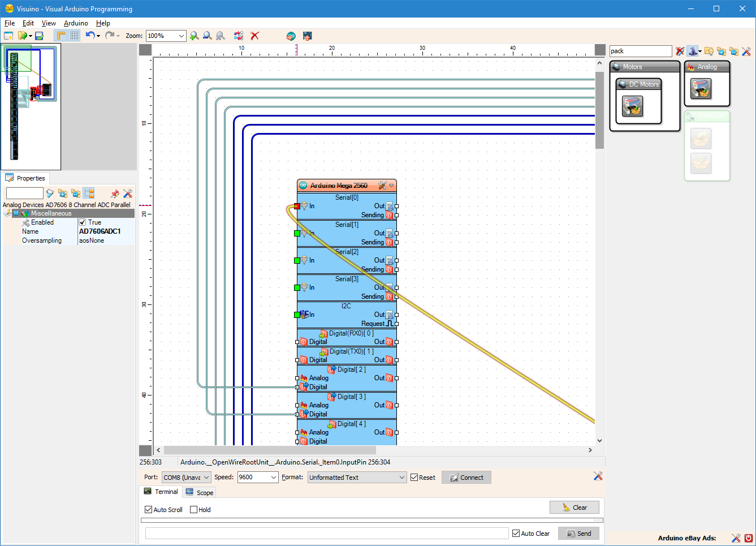Image resolution: width=756 pixels, height=546 pixels.
Task: Expand all toolbox categories icon
Action: click(722, 51)
